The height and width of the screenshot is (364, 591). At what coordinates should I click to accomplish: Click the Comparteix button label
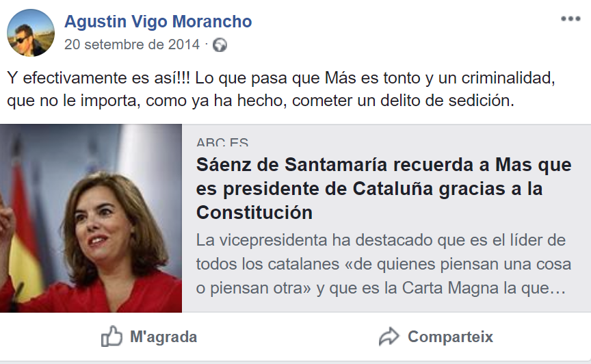[x=450, y=337]
